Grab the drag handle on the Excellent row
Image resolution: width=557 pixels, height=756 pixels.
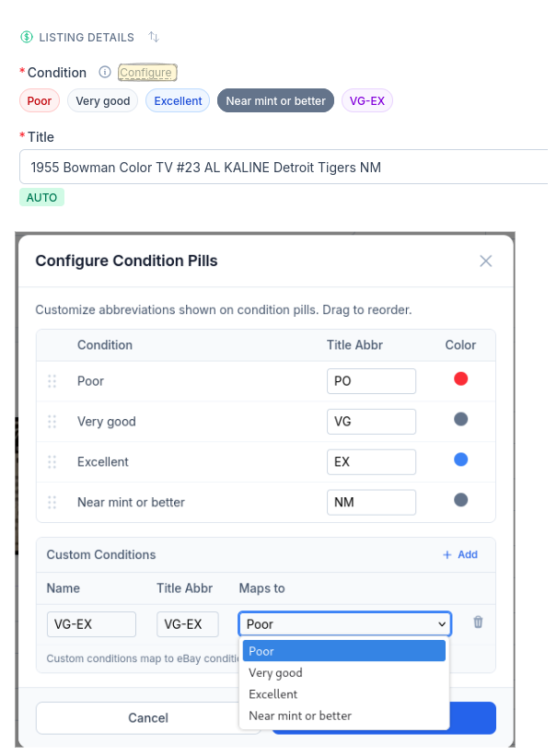point(52,461)
